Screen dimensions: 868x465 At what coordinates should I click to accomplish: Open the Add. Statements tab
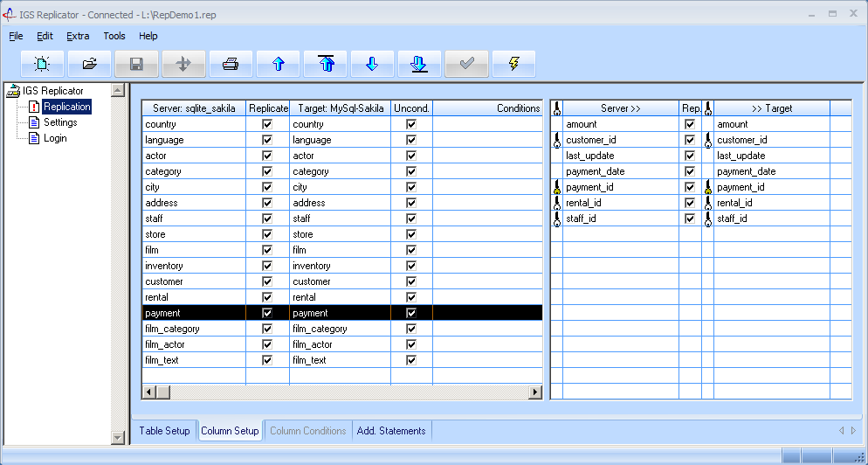pos(391,431)
